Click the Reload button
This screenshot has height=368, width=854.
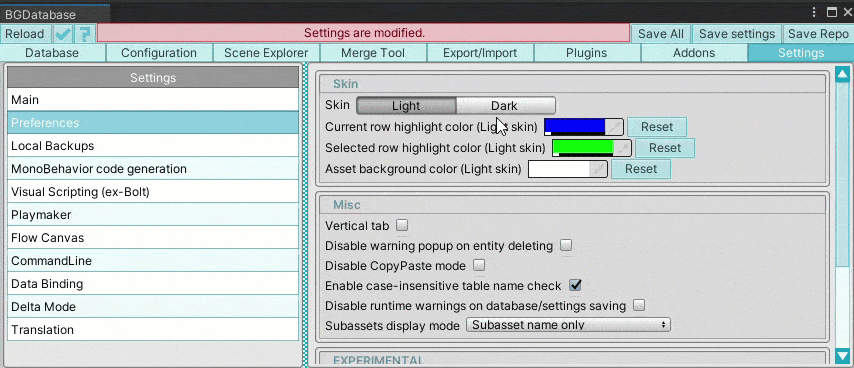[x=25, y=34]
